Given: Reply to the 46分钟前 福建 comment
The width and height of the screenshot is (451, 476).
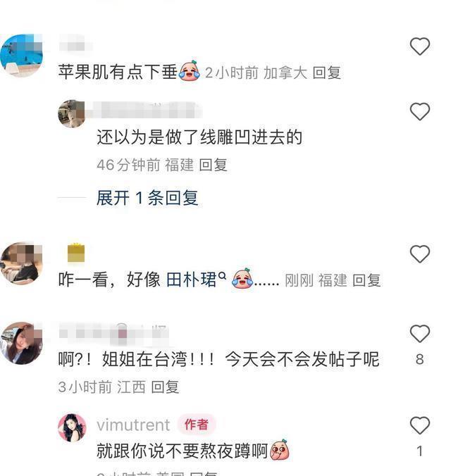Looking at the screenshot, I should 213,165.
